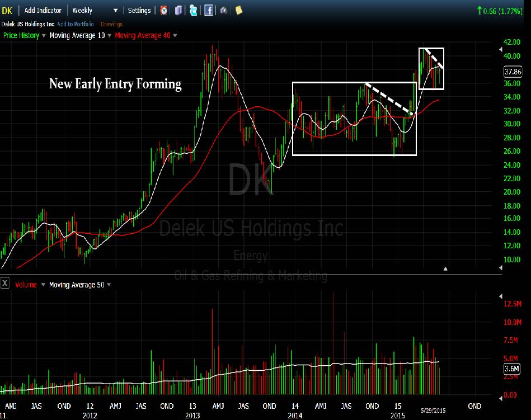Click the company name Delek US Holdings Inc
Image resolution: width=531 pixels, height=420 pixels.
coord(28,24)
